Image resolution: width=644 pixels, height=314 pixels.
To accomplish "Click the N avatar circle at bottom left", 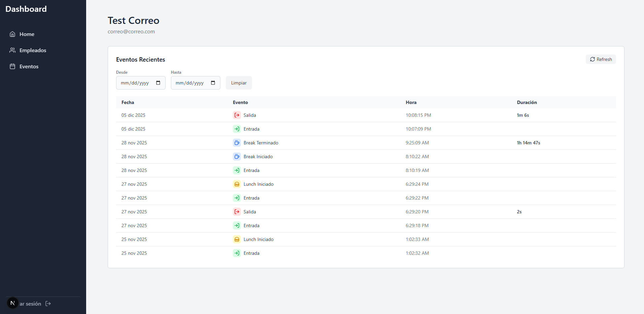I will (x=12, y=303).
